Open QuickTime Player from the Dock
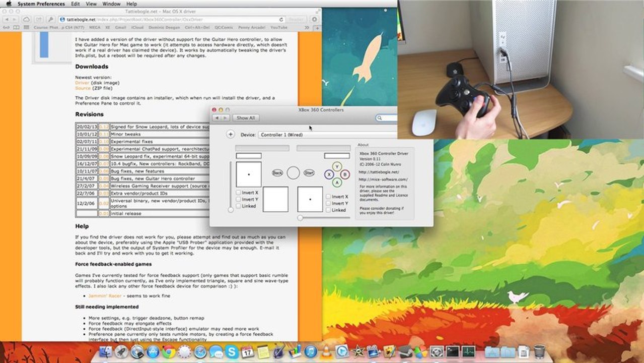The height and width of the screenshot is (363, 644). [x=342, y=351]
